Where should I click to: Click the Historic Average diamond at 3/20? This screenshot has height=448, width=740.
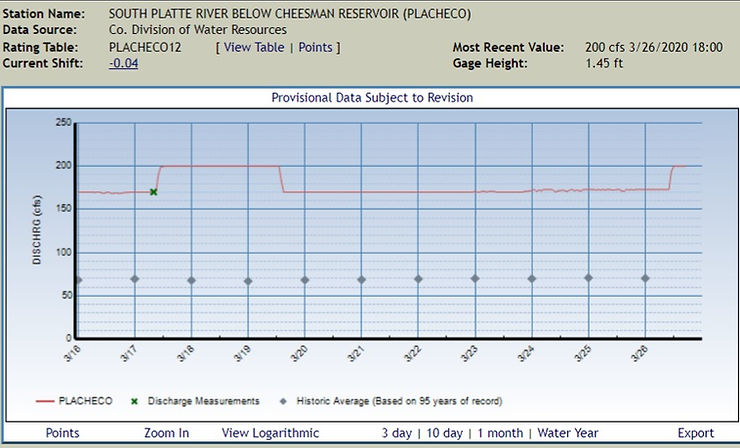click(305, 280)
